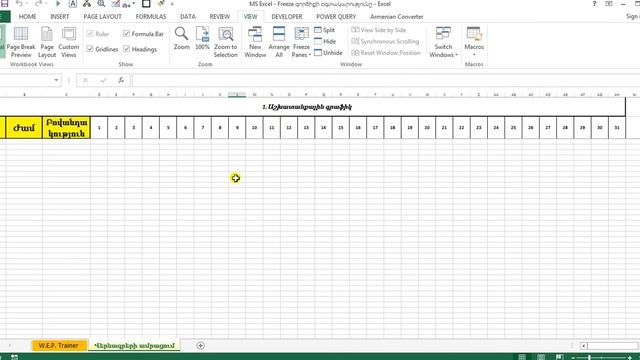Select the day cell numbered 1

pos(99,128)
